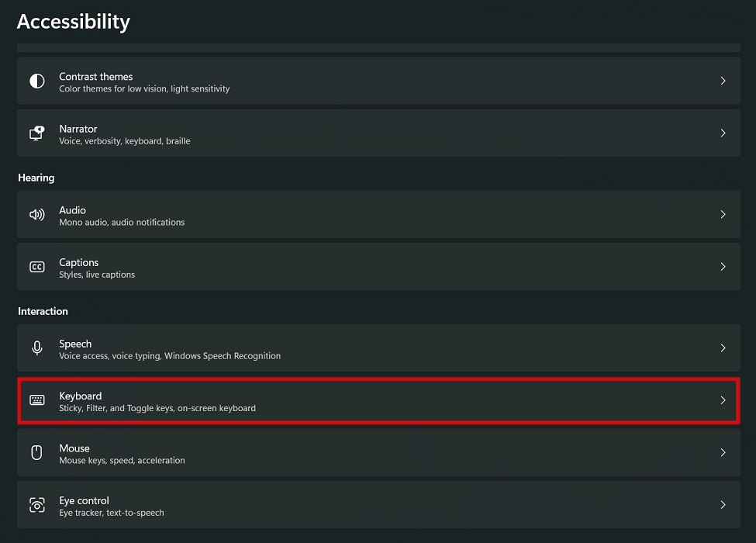This screenshot has width=756, height=543.
Task: Click the Speech microphone icon
Action: (x=36, y=348)
